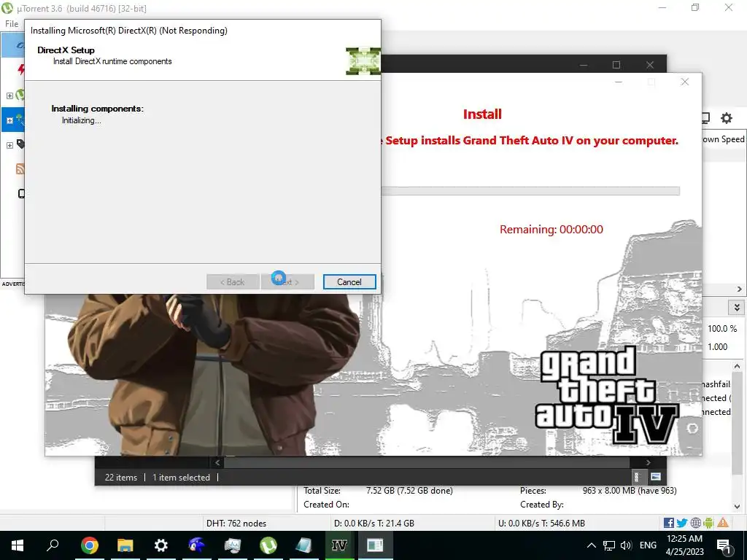Switch File Explorer to details view icon
This screenshot has height=560, width=747.
636,477
